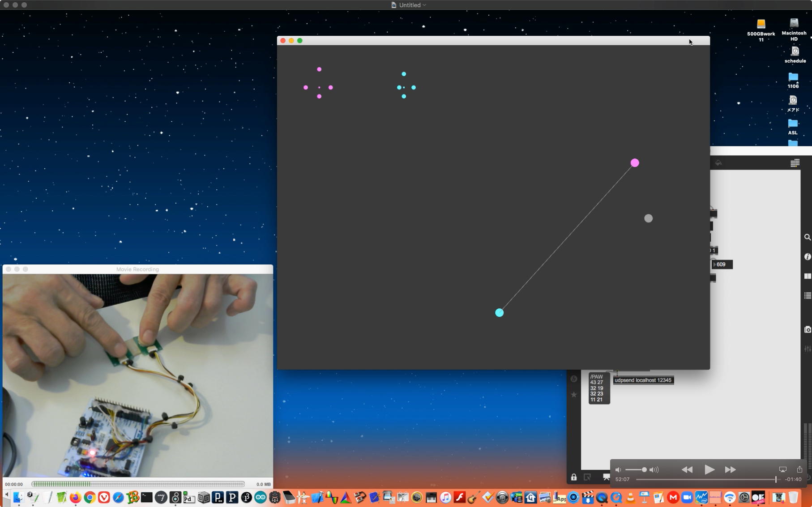Open the inspector info icon in the Max sidebar
812x507 pixels.
click(x=807, y=257)
